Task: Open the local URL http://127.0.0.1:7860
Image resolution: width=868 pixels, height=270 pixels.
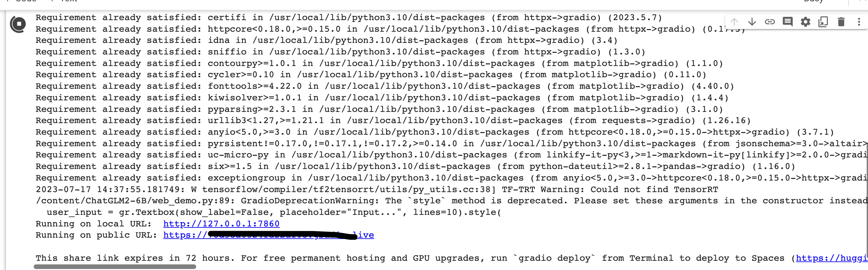Action: tap(221, 224)
